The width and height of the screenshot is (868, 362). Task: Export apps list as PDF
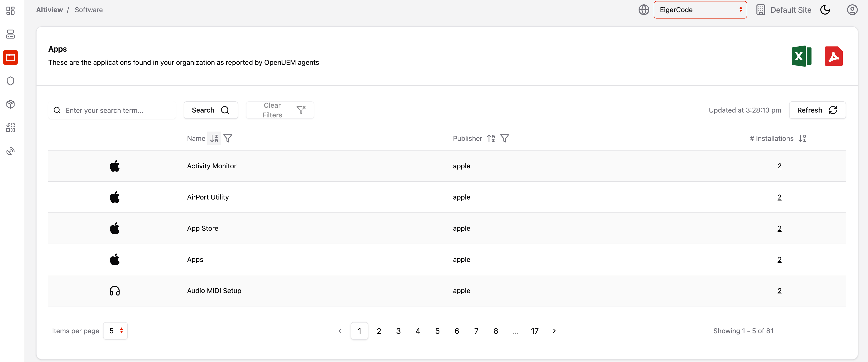pos(833,56)
